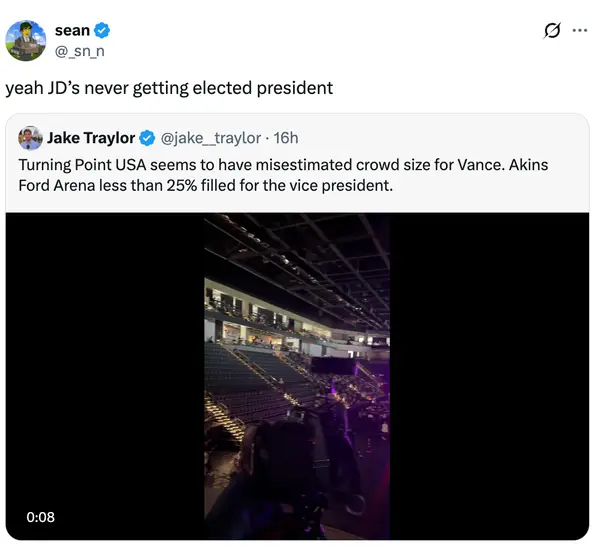Click Jake Traylor's small profile avatar
Viewport: 600px width, 550px height.
[30, 138]
